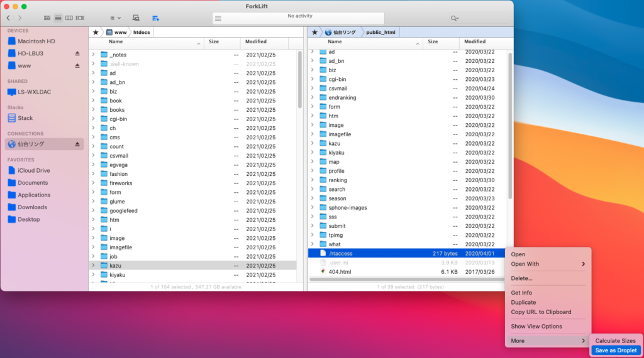
Task: Choose Calculate Sizes in submenu
Action: pos(615,341)
